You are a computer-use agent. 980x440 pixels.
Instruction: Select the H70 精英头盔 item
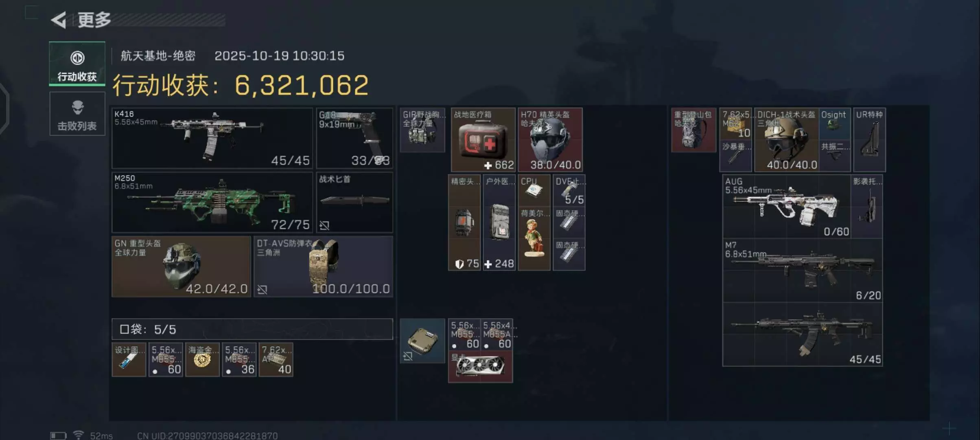click(550, 140)
